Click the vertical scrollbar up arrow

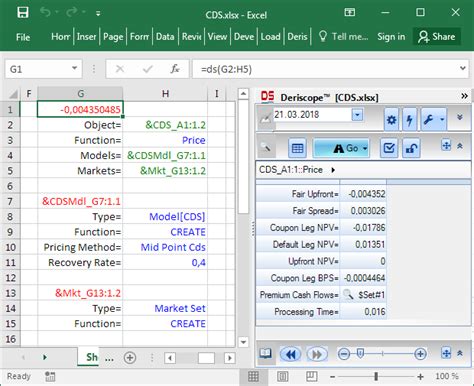(243, 94)
